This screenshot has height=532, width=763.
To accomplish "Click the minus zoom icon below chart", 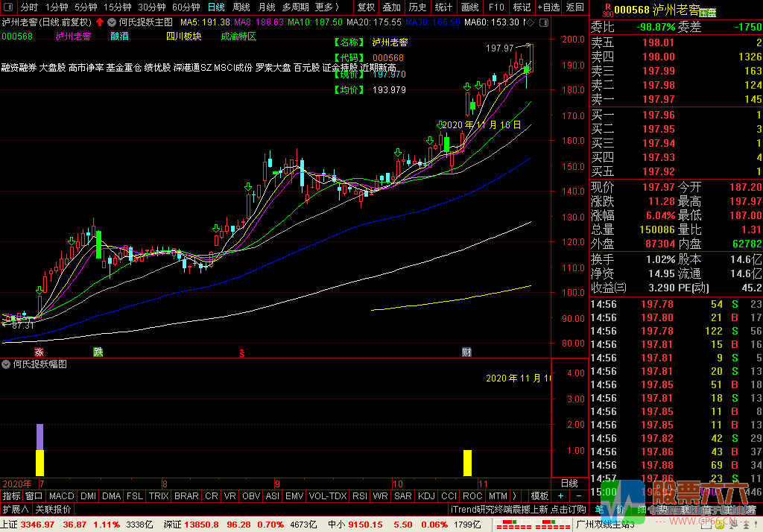I will (578, 495).
